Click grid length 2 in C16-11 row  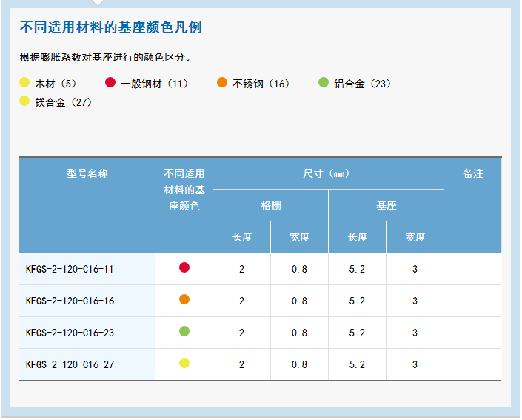pyautogui.click(x=241, y=269)
